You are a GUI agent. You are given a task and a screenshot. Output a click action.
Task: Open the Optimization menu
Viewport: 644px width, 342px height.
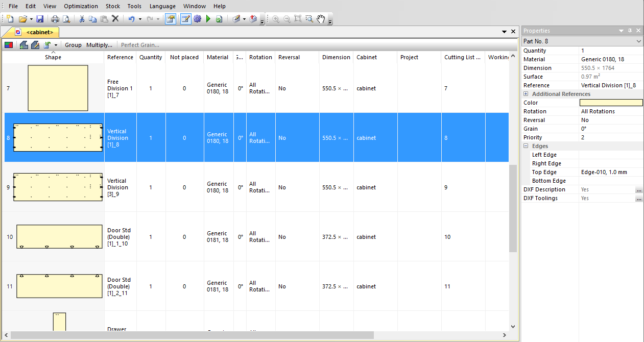(x=81, y=6)
